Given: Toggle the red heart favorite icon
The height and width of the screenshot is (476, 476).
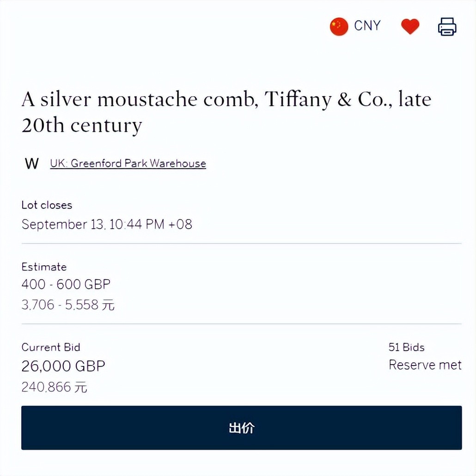Looking at the screenshot, I should (410, 27).
